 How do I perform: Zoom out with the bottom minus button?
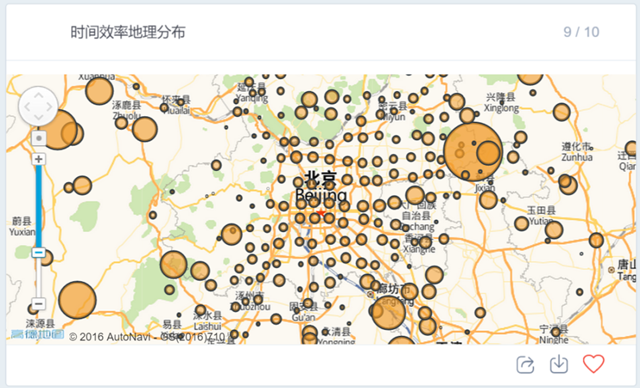(38, 304)
